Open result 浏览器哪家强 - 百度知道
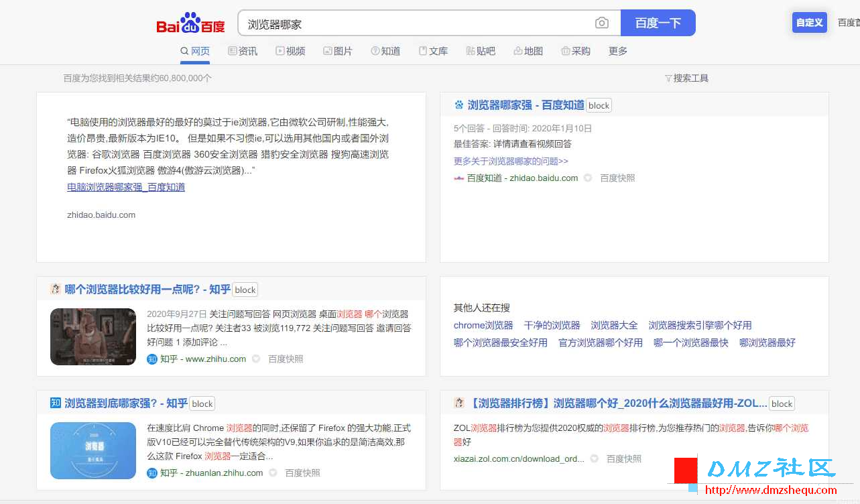This screenshot has height=504, width=860. click(526, 105)
